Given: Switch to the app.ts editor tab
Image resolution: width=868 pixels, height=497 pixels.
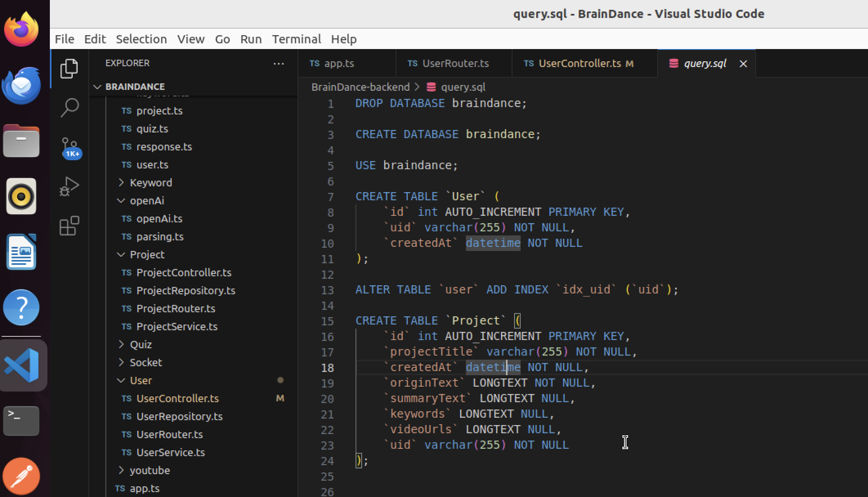Looking at the screenshot, I should [x=347, y=63].
